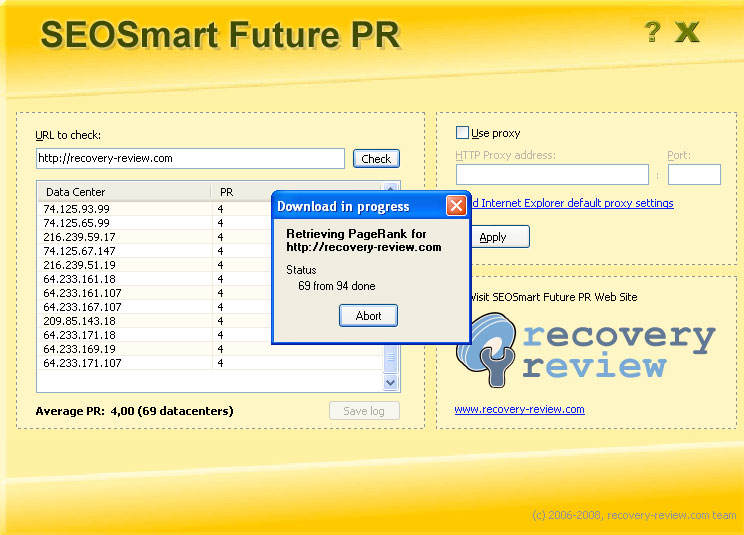Click the recovery review logo image
Screen dimensions: 744x535
click(586, 350)
